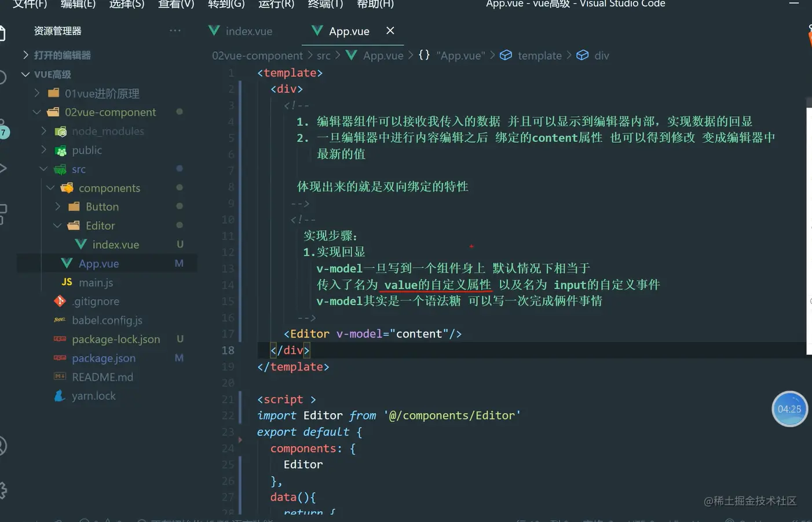Collapse the VUE高级 workspace section
This screenshot has height=522, width=812.
[x=25, y=74]
